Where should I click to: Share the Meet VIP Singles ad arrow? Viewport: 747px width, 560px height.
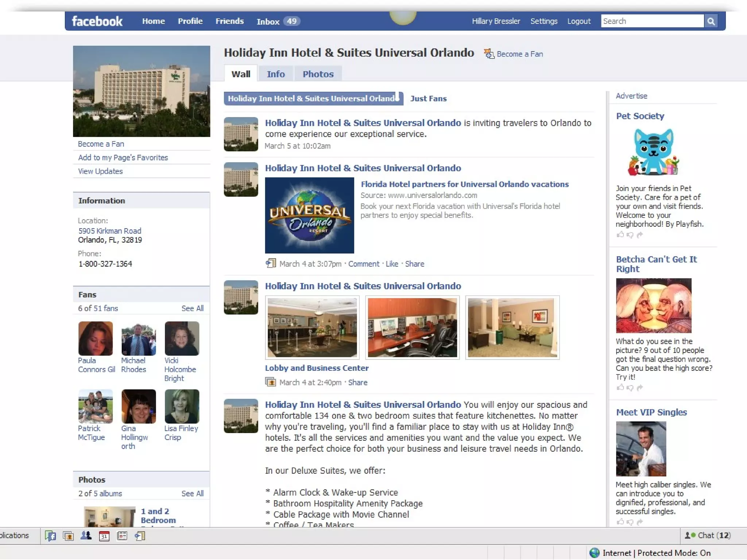click(x=639, y=522)
